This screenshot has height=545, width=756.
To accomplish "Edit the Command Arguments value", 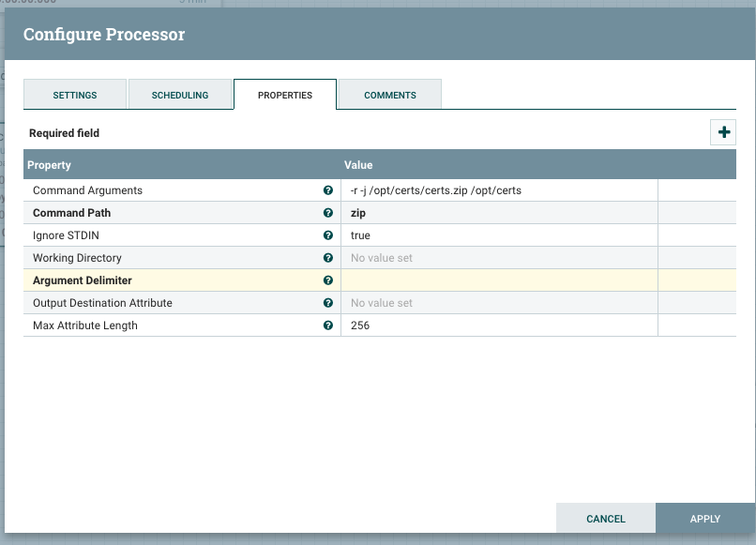I will click(499, 190).
